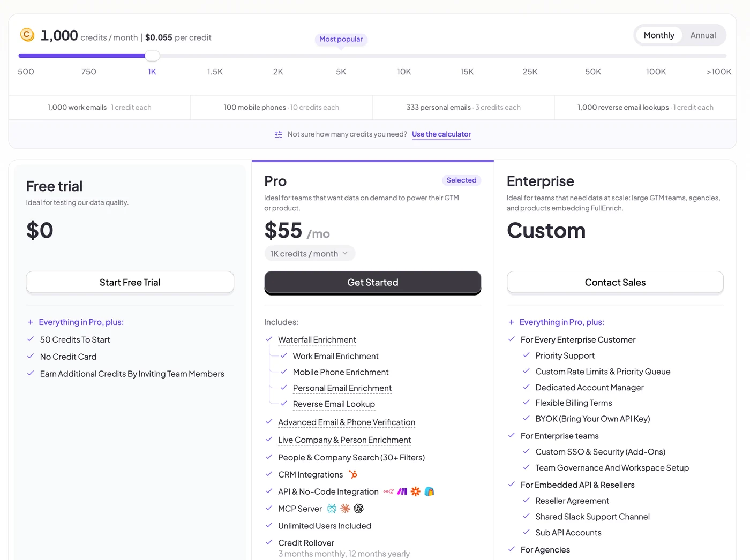Choose the 10K credits tick

pos(404,72)
